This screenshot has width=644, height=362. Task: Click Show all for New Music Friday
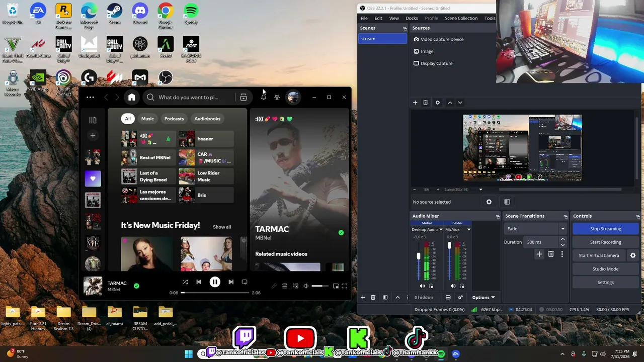click(222, 227)
